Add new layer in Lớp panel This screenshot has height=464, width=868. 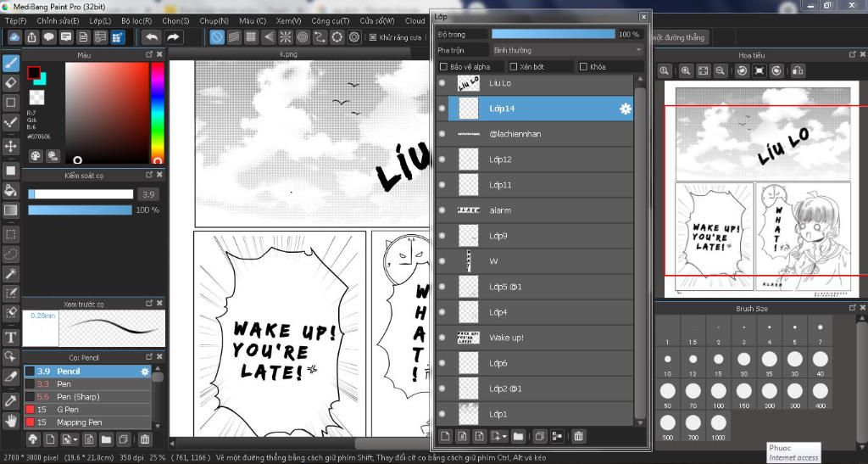click(x=445, y=436)
